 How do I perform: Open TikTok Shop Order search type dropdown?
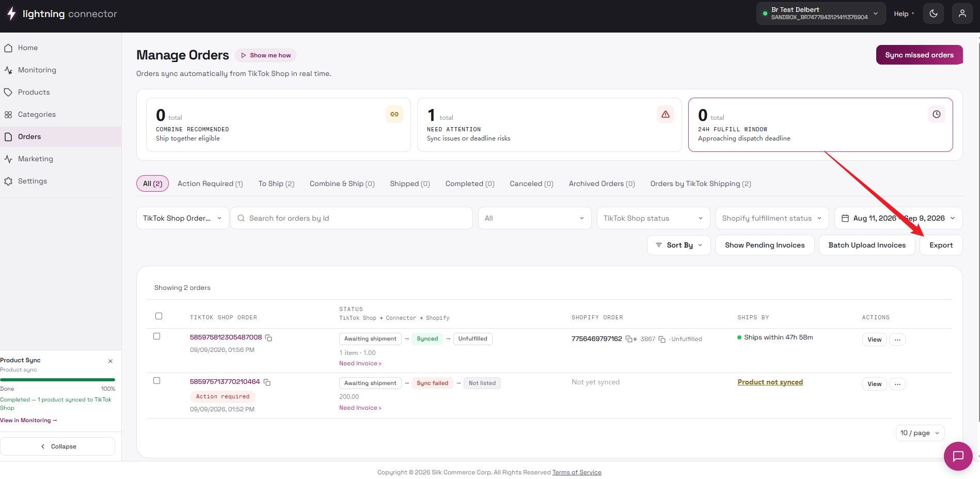[183, 218]
